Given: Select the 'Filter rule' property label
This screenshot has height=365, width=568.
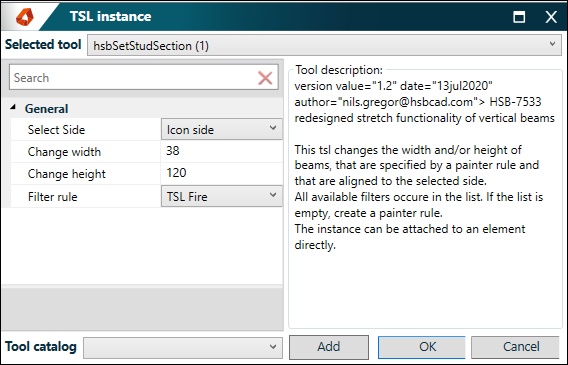Looking at the screenshot, I should (52, 197).
